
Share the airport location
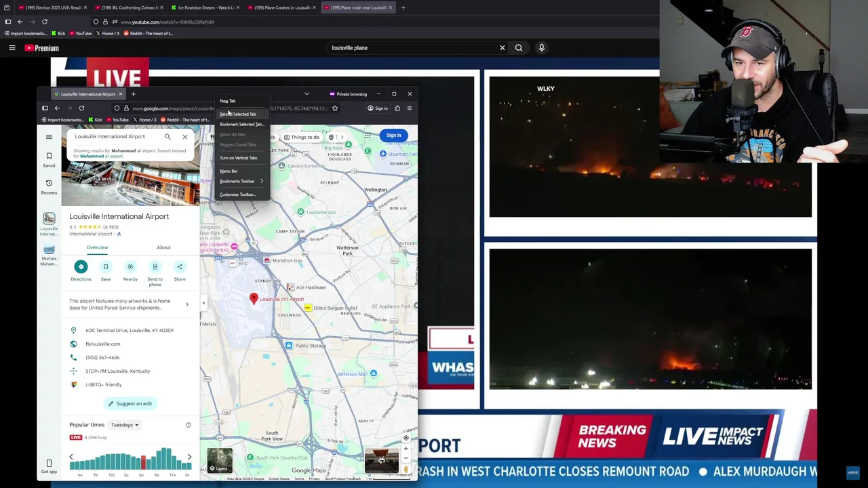click(180, 270)
